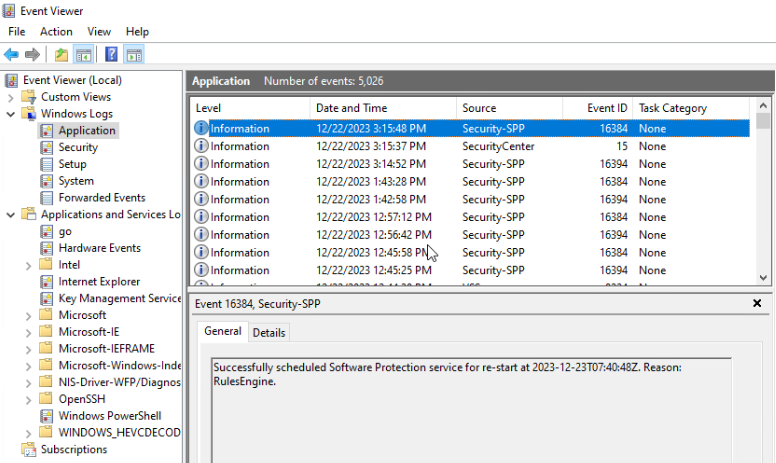This screenshot has width=776, height=463.
Task: Close the event preview pane with X
Action: [757, 303]
